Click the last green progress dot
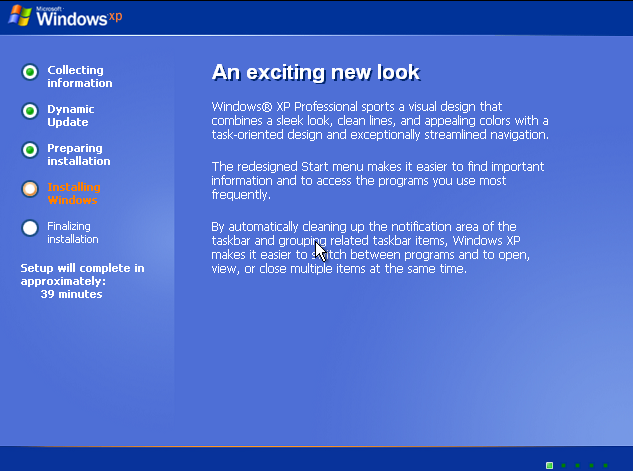Viewport: 633px width, 471px height. (x=606, y=465)
